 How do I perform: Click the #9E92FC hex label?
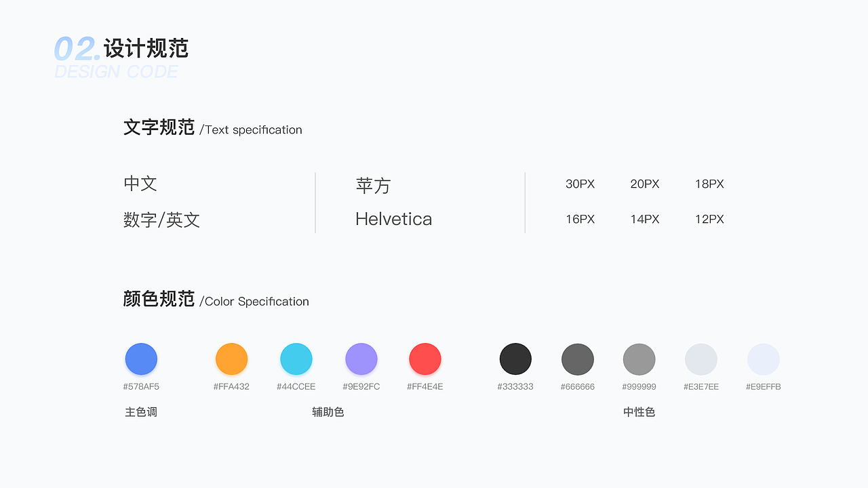tap(361, 387)
